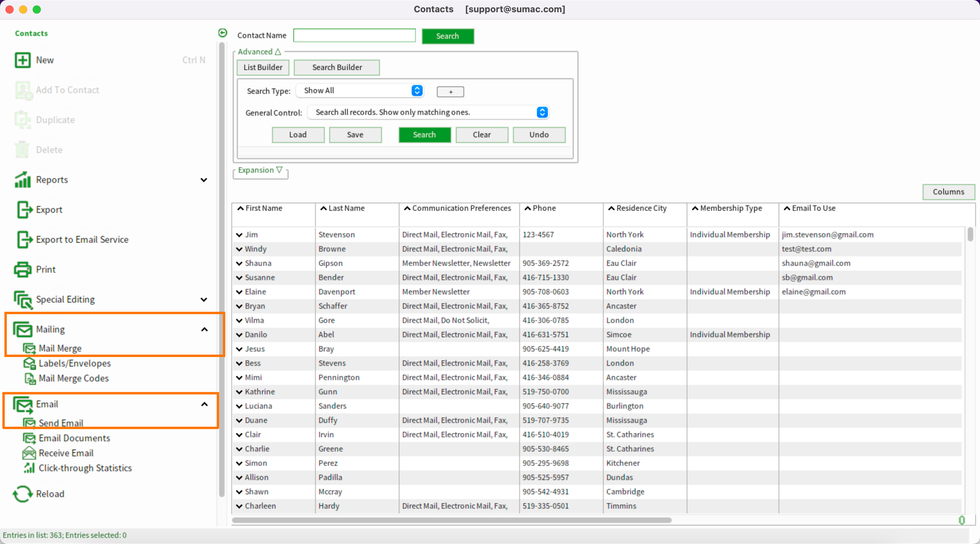Click the Special Editing icon

[23, 300]
